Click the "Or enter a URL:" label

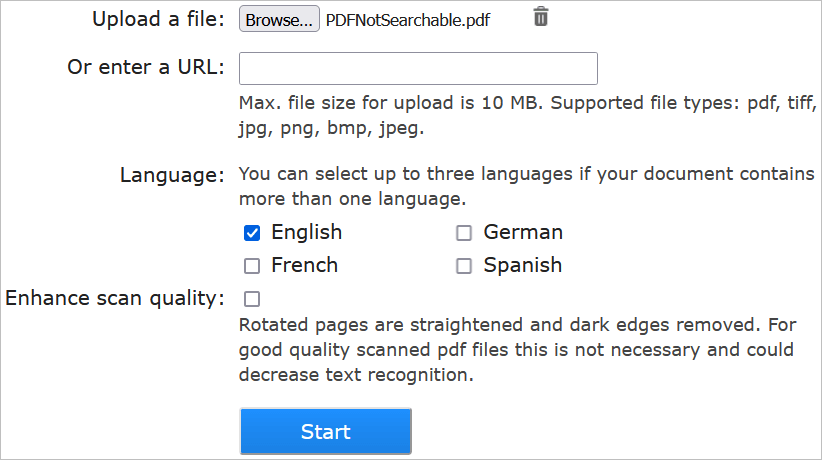146,68
